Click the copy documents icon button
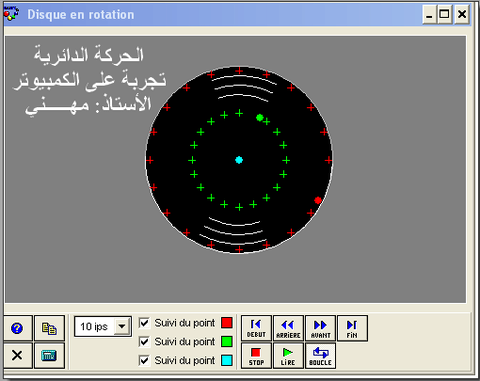 [49, 328]
